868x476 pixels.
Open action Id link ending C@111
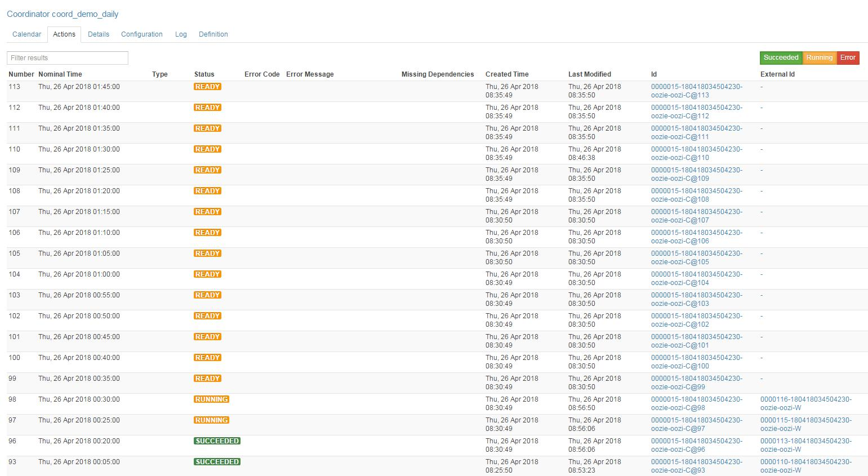[697, 133]
